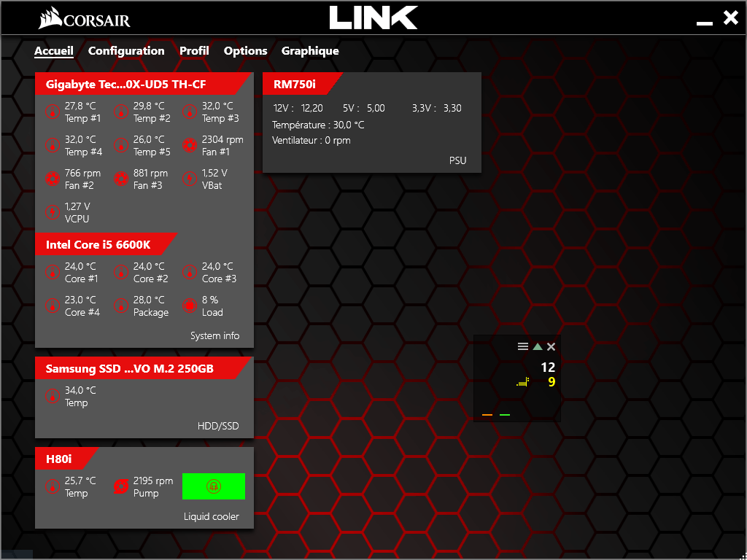The height and width of the screenshot is (560, 747).
Task: Click the Intel Core i5 6600K header
Action: point(107,245)
